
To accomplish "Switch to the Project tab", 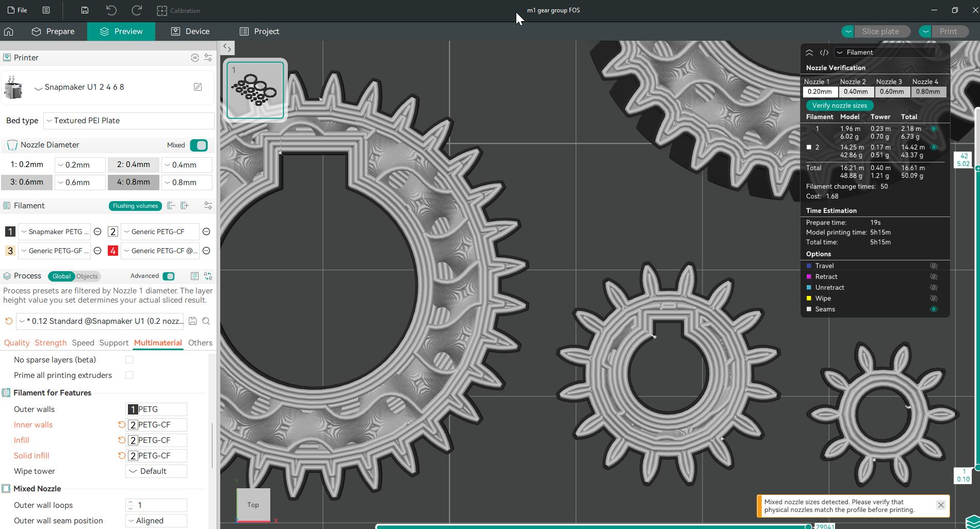I will 259,31.
